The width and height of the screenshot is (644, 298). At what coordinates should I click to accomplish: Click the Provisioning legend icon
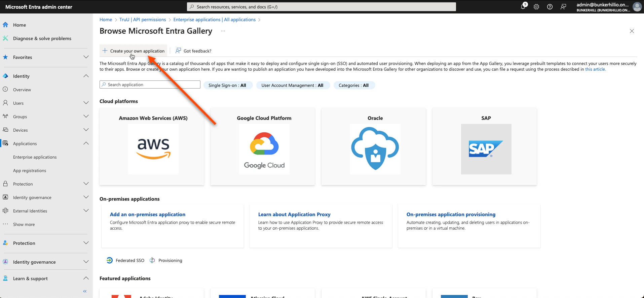152,260
